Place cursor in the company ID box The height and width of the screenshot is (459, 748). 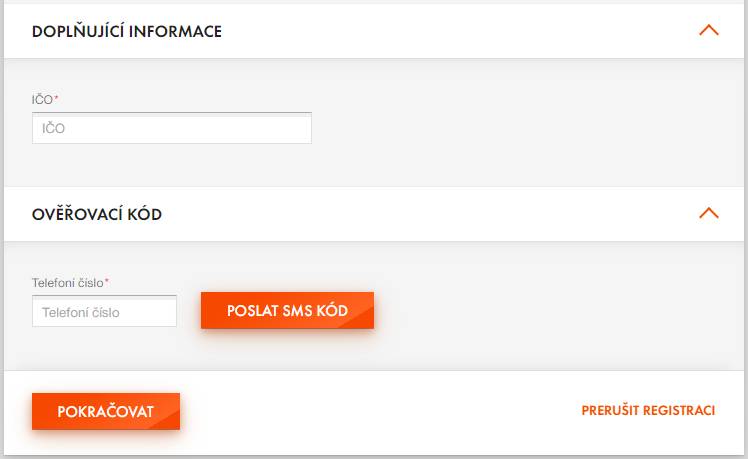click(172, 128)
